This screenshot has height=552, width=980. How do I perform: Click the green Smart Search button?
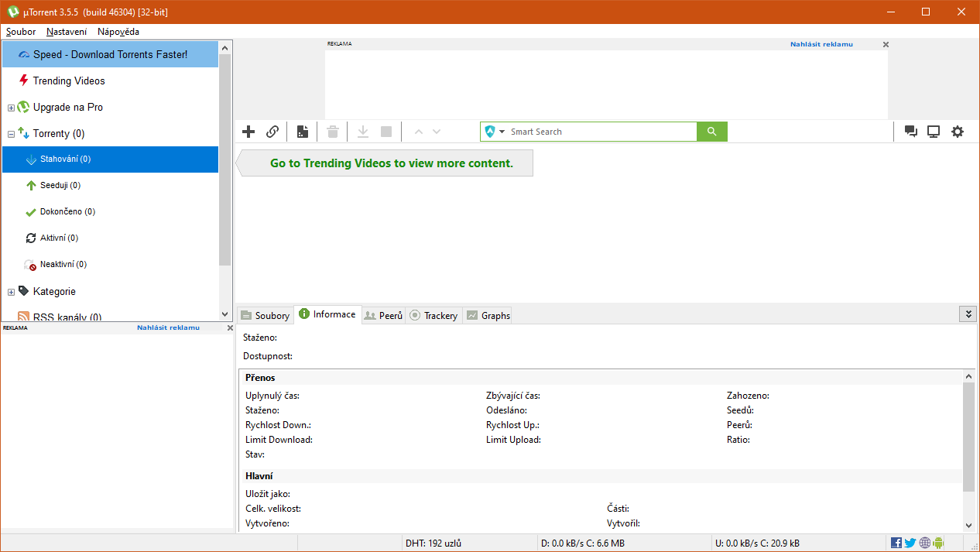pyautogui.click(x=711, y=132)
